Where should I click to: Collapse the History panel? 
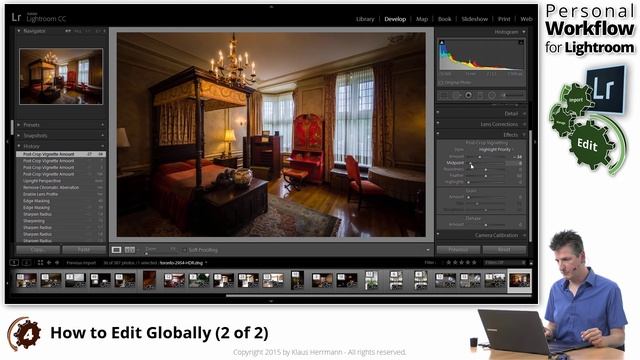click(19, 146)
